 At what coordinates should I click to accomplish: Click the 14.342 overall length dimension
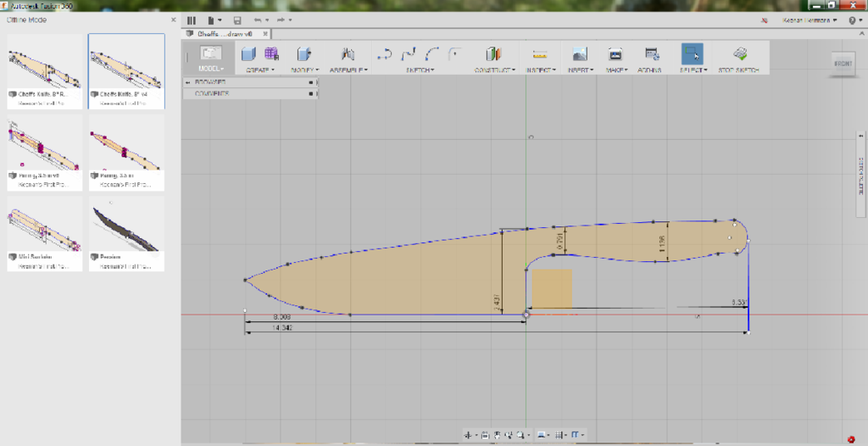283,328
